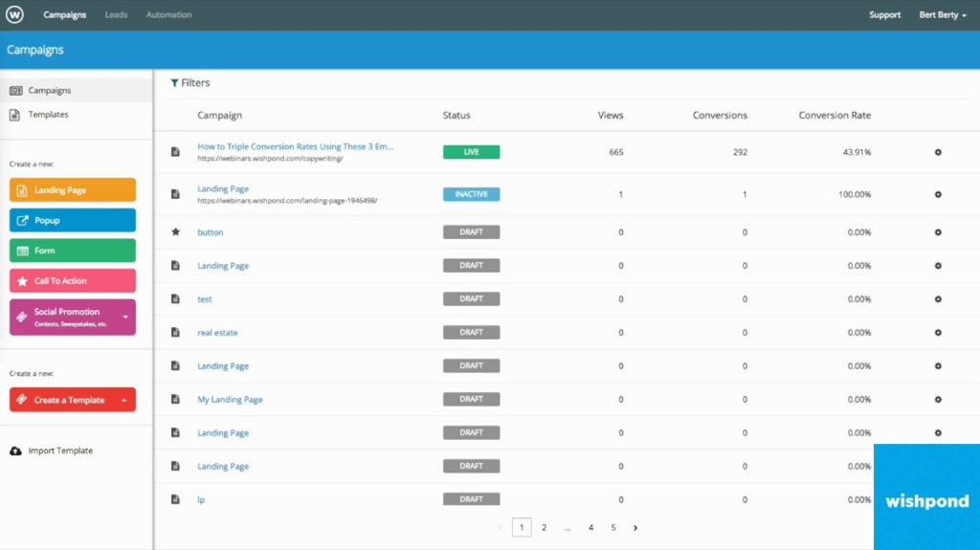Screen dimensions: 980x550
Task: Open the Leads tab in top navigation
Action: 116,14
